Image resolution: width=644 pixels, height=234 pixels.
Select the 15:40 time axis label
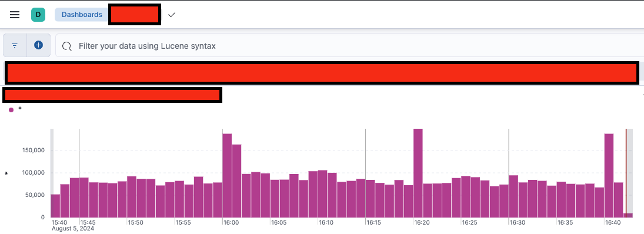tap(59, 222)
